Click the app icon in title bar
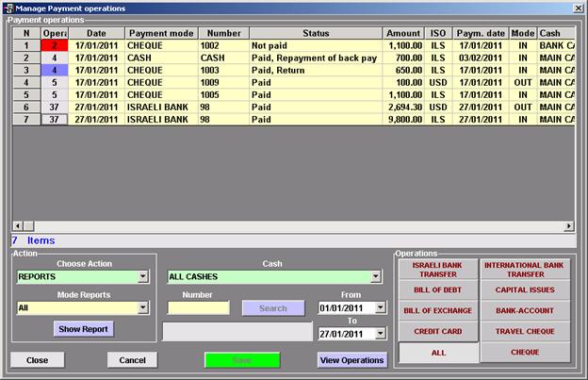Screen dimensions: 588x380 point(8,8)
